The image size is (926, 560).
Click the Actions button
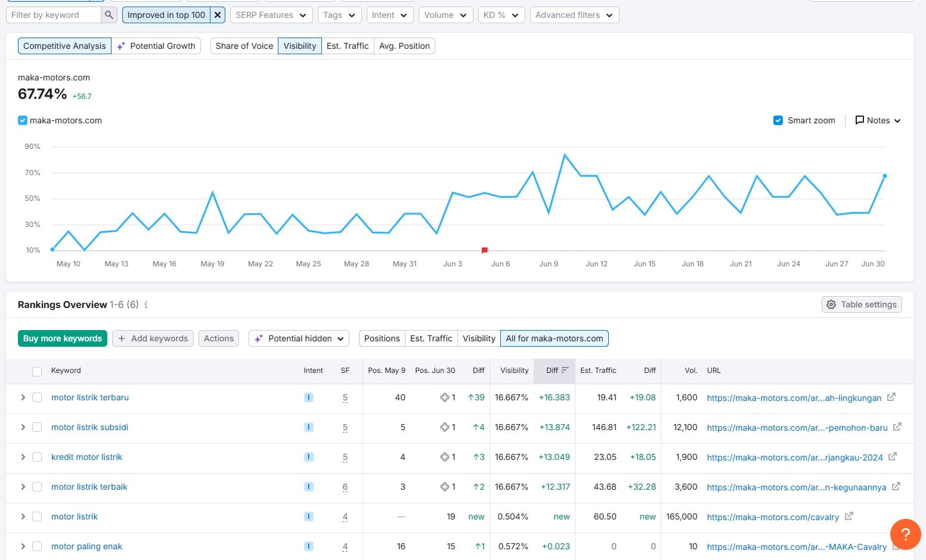point(219,338)
